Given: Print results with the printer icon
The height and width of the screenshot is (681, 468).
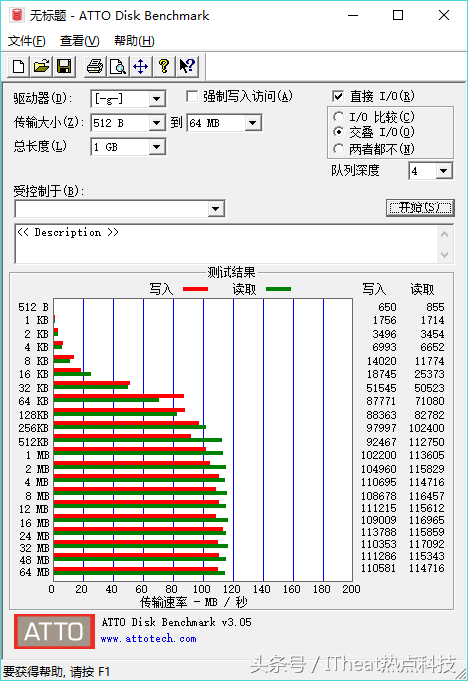Looking at the screenshot, I should click(x=95, y=66).
